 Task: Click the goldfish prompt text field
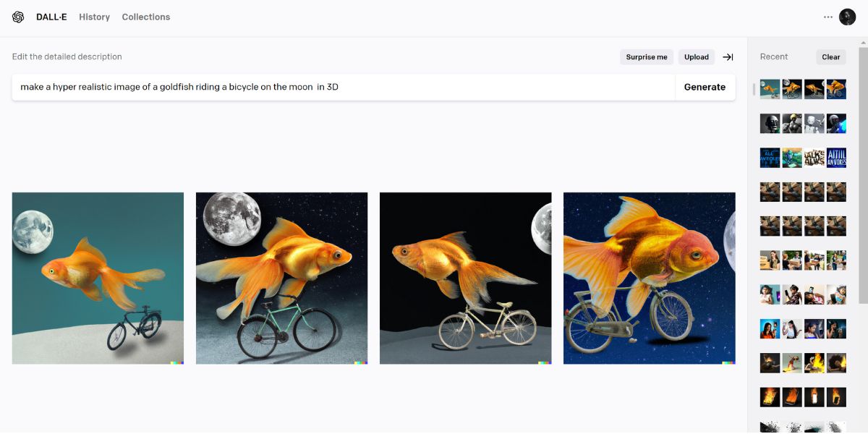click(344, 88)
